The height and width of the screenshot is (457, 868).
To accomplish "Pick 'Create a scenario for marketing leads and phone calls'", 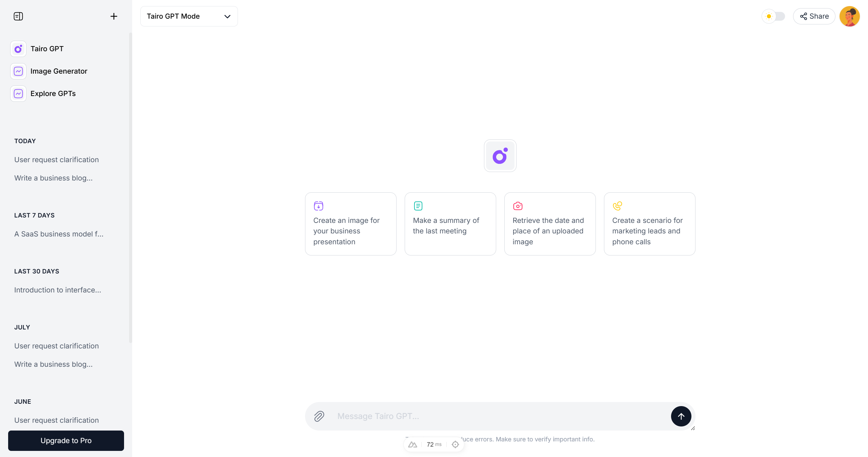I will click(x=649, y=224).
